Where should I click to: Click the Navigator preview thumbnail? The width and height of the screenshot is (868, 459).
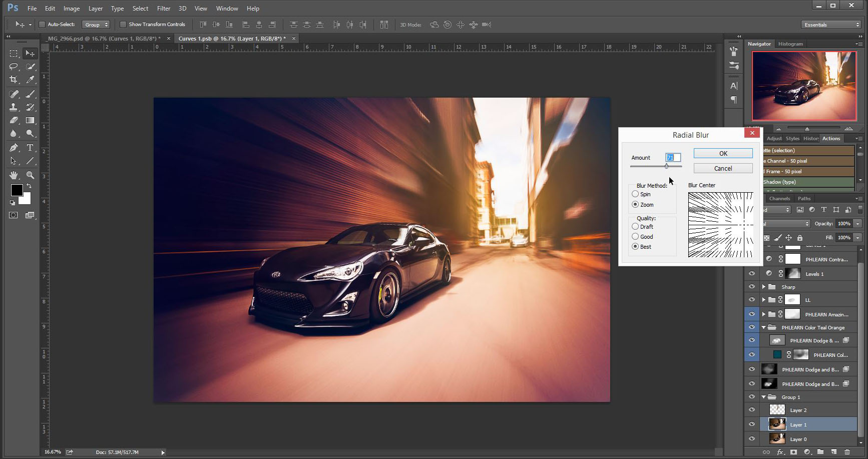804,86
